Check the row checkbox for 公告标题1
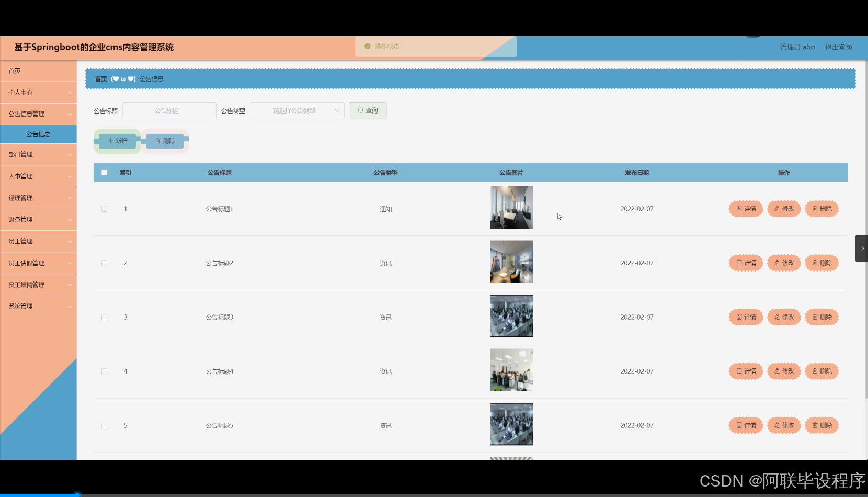 tap(104, 208)
